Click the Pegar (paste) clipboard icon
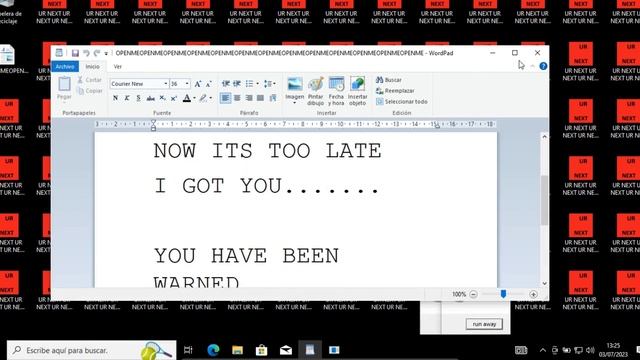 pyautogui.click(x=64, y=84)
